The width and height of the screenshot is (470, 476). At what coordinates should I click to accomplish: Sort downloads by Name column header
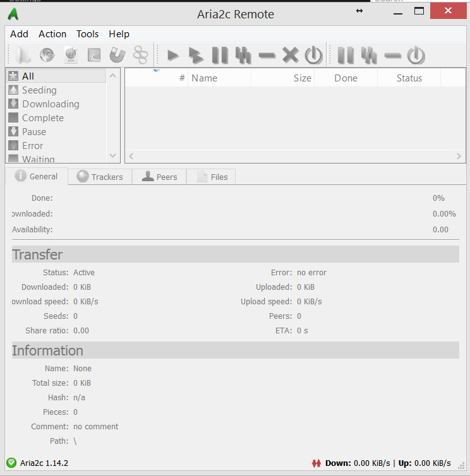click(x=204, y=78)
